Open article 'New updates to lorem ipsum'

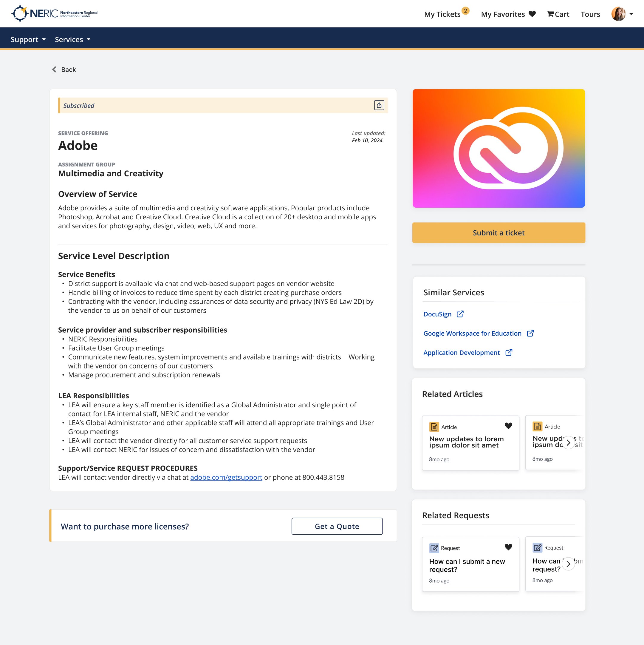click(x=466, y=442)
